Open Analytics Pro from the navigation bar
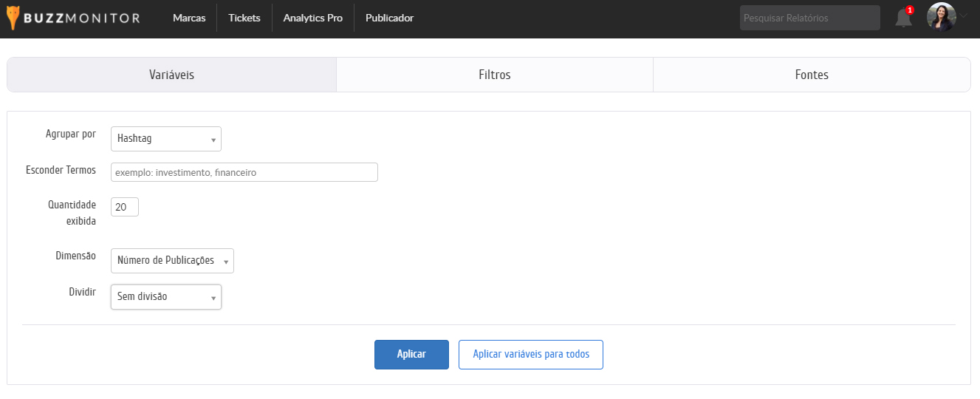 (x=312, y=18)
